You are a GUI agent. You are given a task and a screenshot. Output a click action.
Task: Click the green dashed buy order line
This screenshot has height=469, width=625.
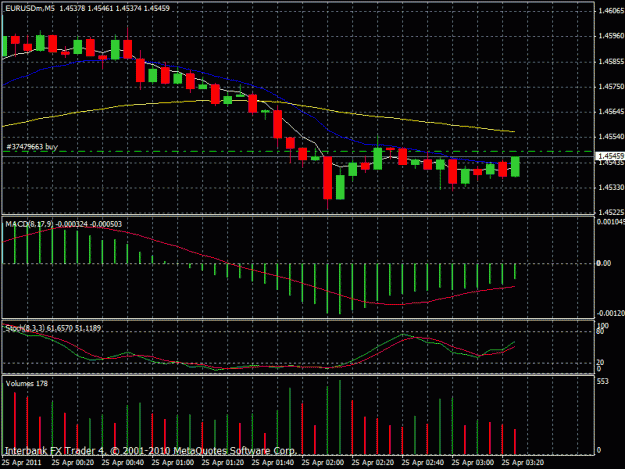pos(299,152)
